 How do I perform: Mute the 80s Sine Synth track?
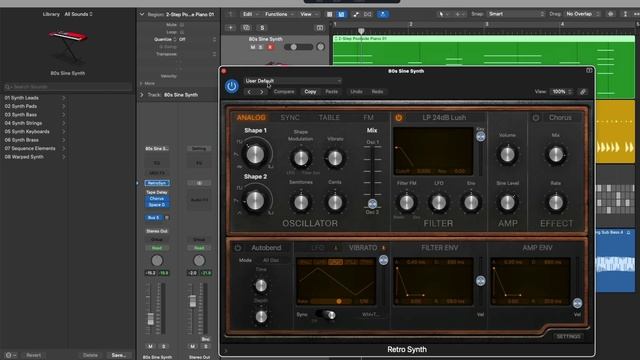coord(253,47)
